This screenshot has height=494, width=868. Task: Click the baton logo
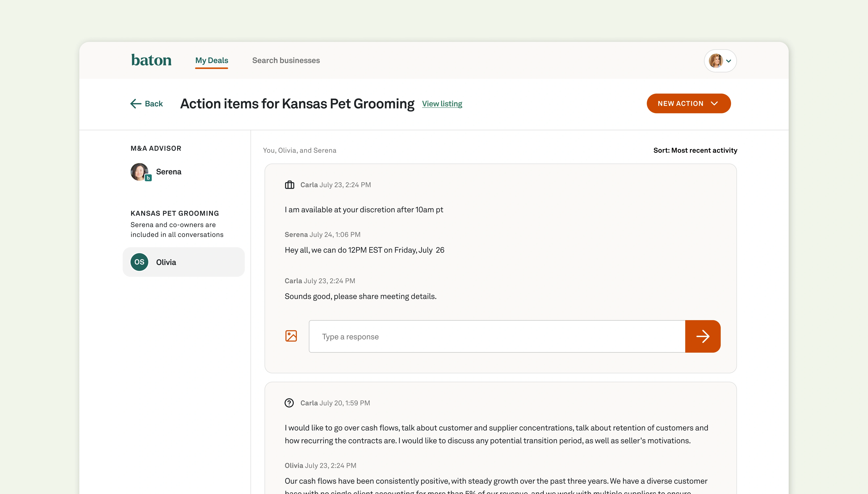pos(151,60)
